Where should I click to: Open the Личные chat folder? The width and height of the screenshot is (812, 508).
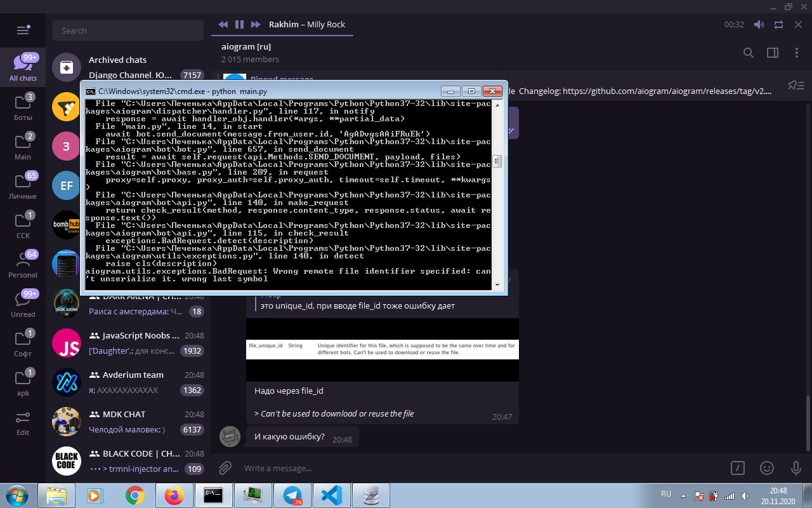(x=23, y=185)
